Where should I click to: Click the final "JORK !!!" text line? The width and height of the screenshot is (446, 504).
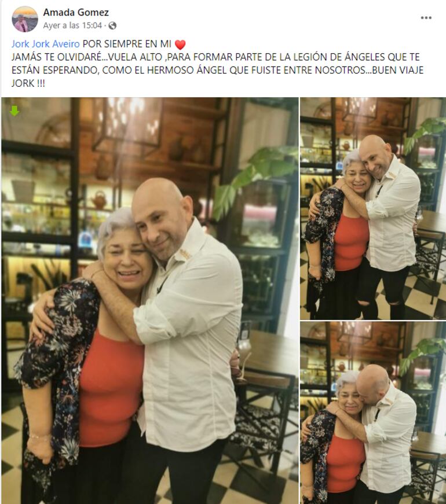click(x=28, y=83)
